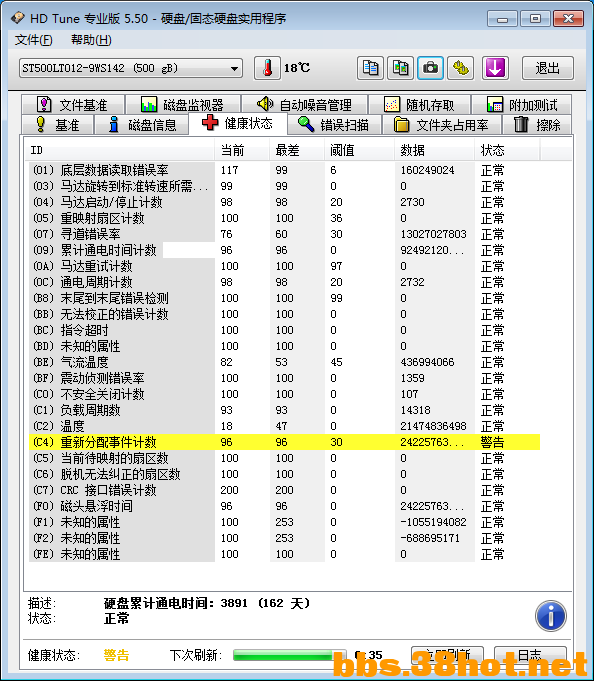Switch to the 文件夹占用率 tab

click(x=441, y=125)
